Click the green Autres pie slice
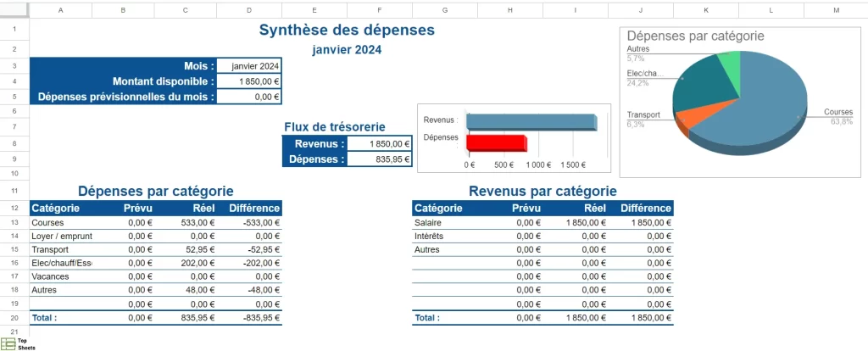 (732, 70)
